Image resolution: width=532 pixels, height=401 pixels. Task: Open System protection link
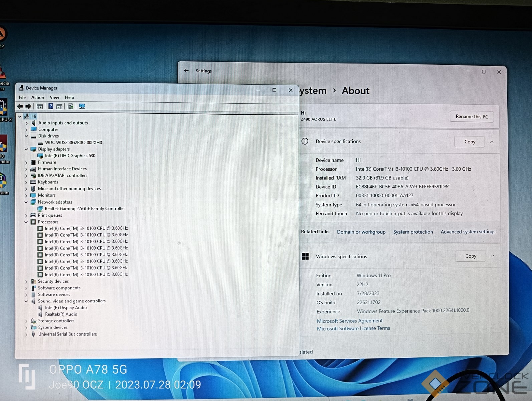pyautogui.click(x=413, y=232)
